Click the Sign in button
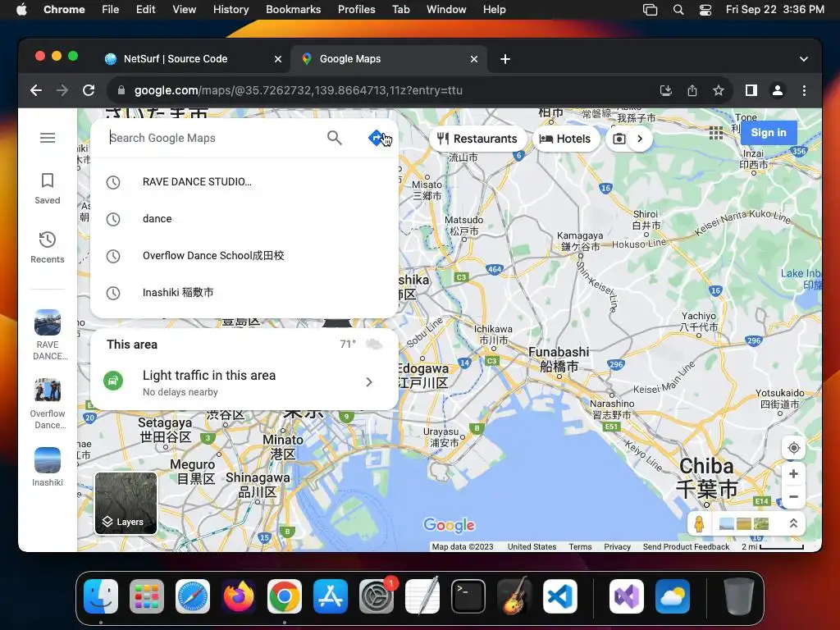 pyautogui.click(x=769, y=132)
